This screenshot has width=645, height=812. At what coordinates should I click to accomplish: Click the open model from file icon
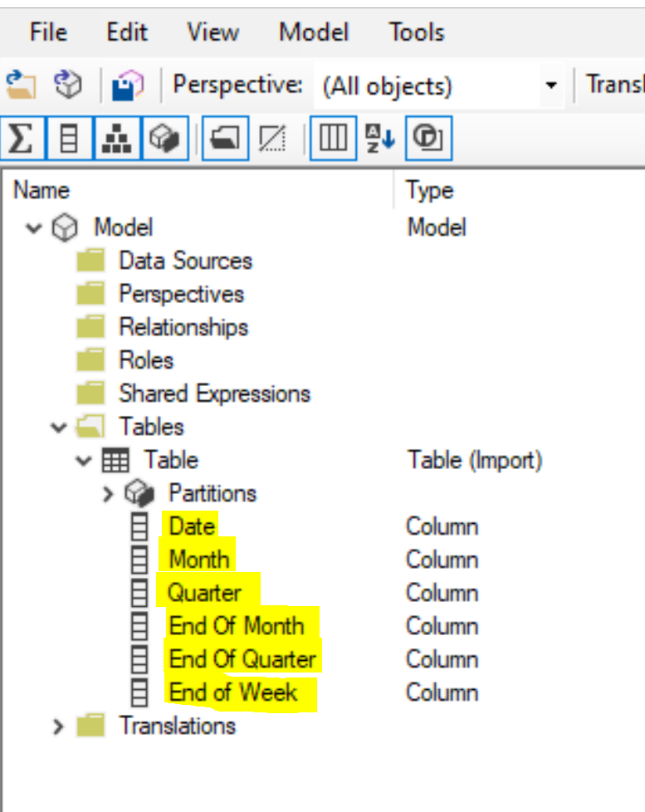click(x=21, y=85)
